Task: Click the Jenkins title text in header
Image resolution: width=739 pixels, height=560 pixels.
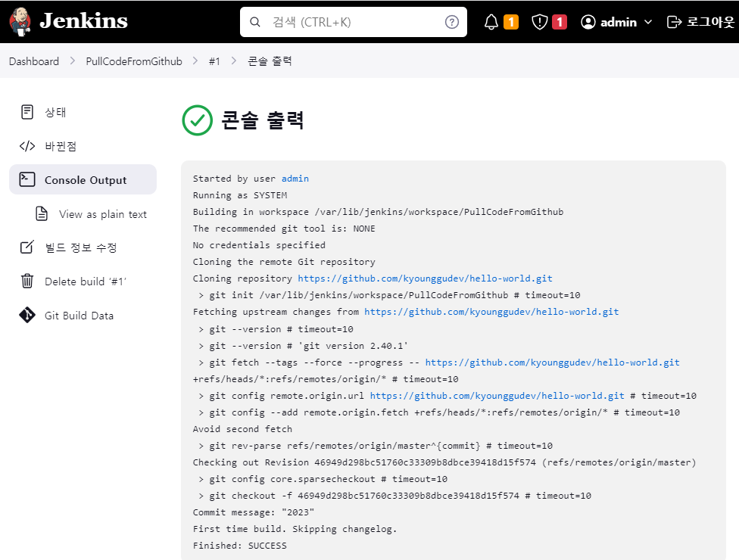Action: (83, 21)
